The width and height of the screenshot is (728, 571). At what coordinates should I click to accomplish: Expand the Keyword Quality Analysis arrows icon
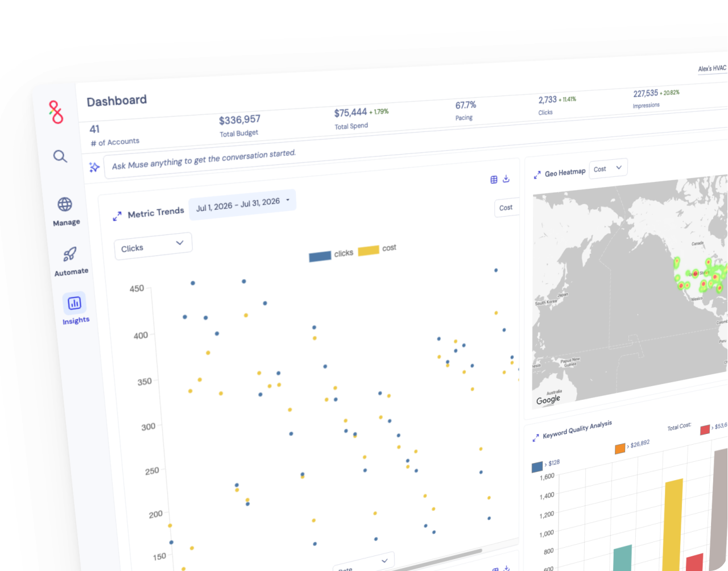(x=535, y=437)
